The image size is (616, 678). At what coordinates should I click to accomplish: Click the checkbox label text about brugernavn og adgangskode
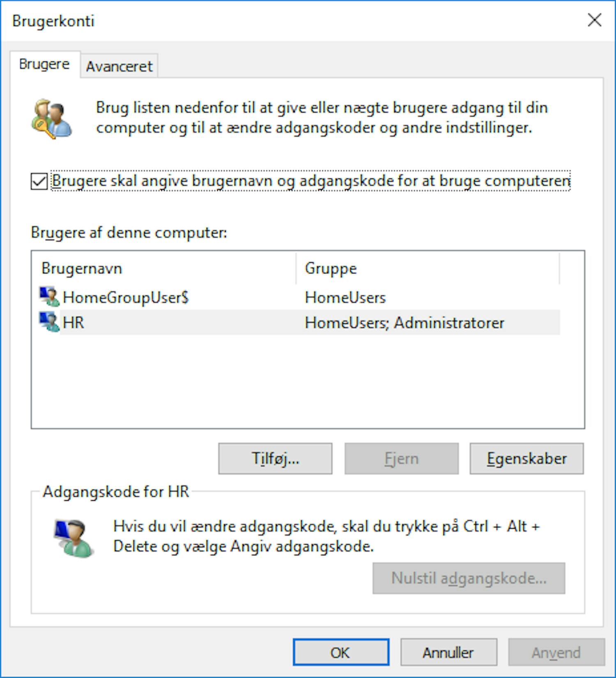point(311,181)
